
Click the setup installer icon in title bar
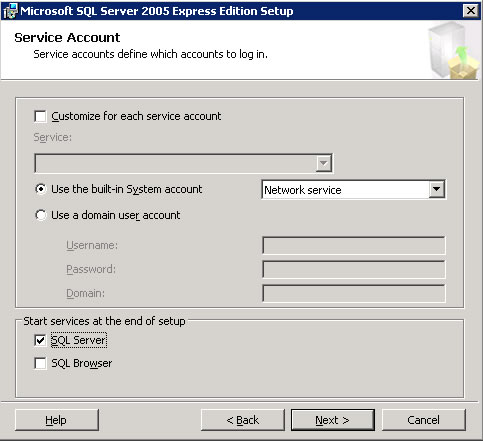click(x=10, y=11)
